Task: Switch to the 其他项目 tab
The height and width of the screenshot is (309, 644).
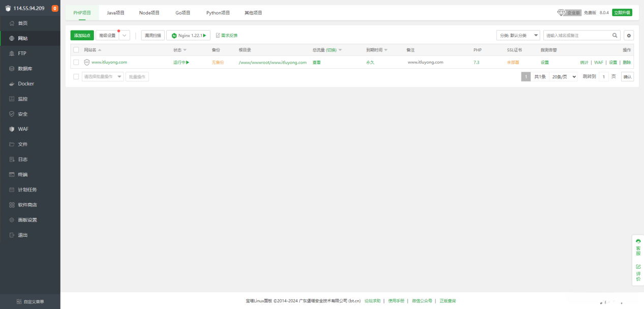Action: tap(253, 13)
